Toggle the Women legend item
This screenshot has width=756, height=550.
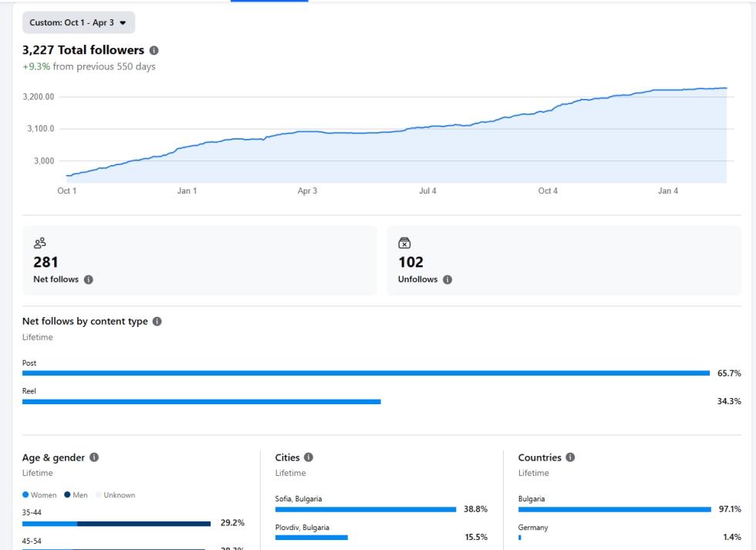point(39,495)
